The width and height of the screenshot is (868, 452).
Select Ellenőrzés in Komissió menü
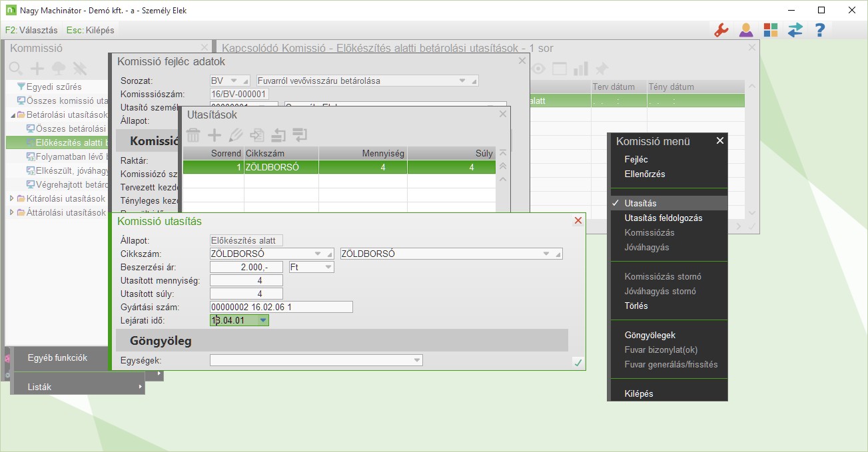pyautogui.click(x=645, y=174)
